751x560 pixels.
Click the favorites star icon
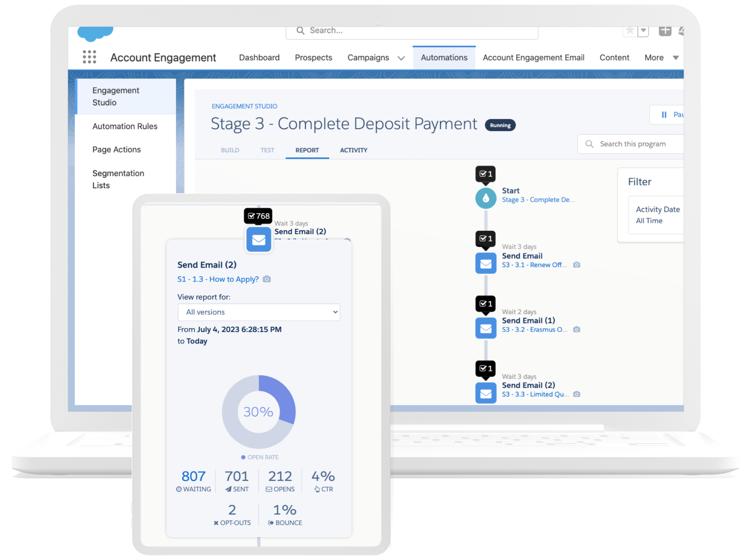tap(630, 30)
